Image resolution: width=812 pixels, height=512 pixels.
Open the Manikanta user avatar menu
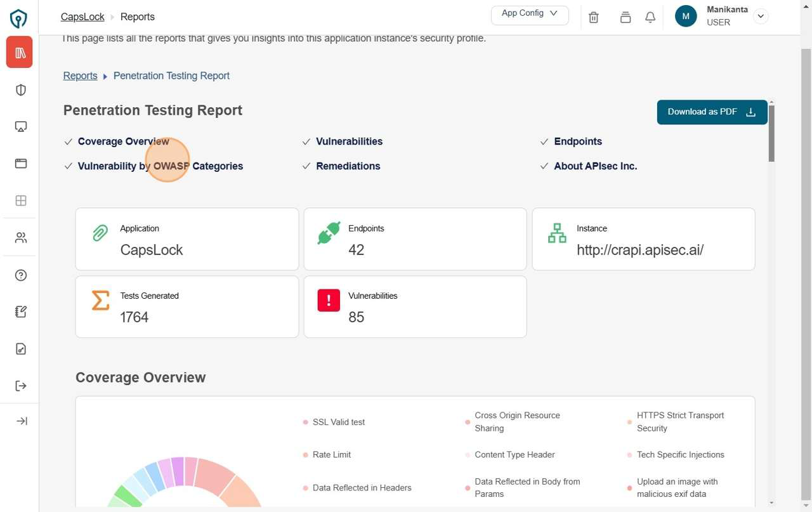pos(686,16)
